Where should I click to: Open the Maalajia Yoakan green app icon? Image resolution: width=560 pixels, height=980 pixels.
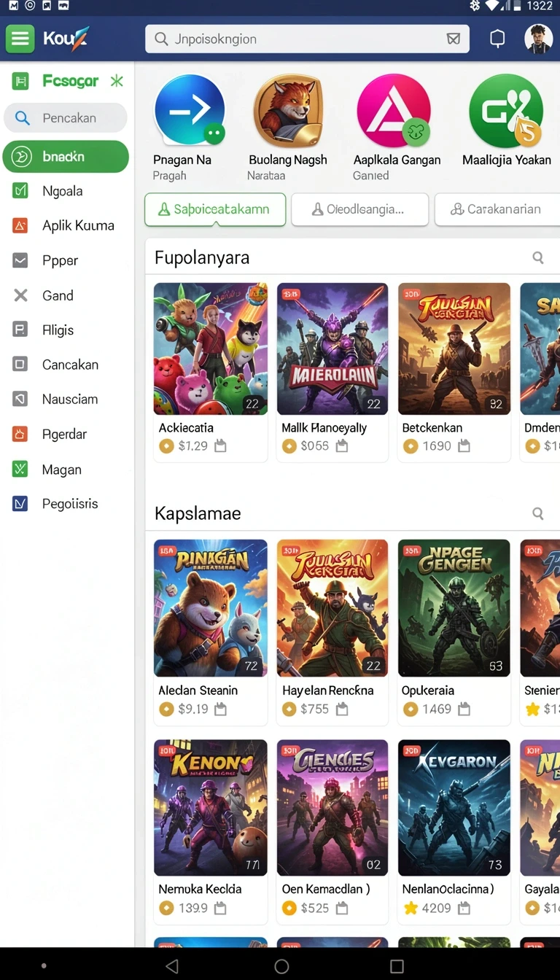[506, 112]
